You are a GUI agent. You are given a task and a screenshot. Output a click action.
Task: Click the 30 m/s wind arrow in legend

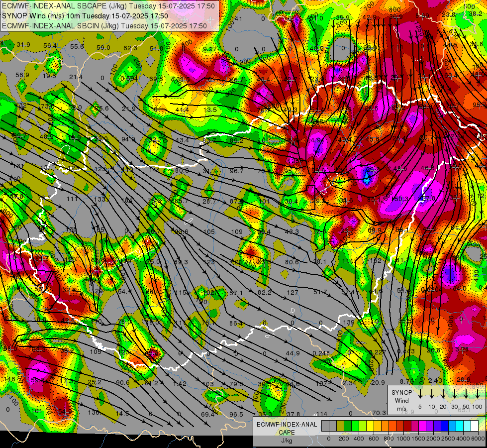tap(454, 394)
